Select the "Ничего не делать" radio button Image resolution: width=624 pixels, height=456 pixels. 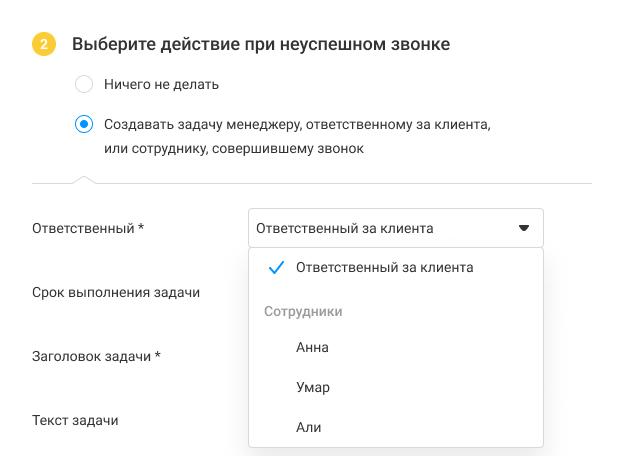coord(84,84)
